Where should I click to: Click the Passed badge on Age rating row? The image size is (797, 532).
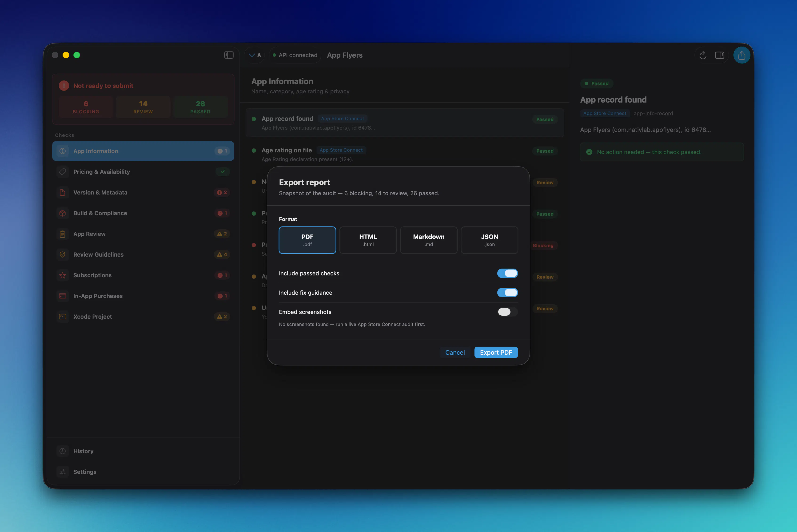click(545, 151)
